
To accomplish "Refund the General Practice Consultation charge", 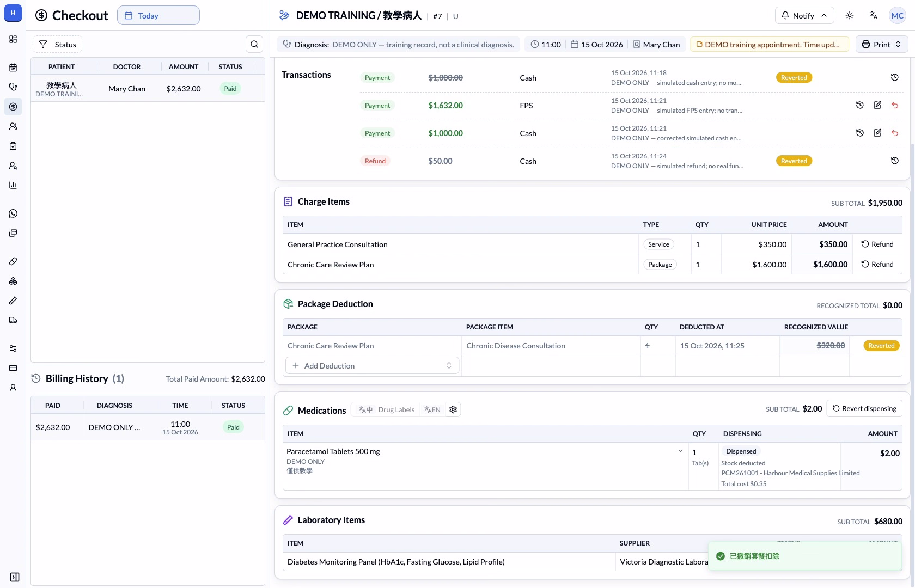I will [877, 244].
